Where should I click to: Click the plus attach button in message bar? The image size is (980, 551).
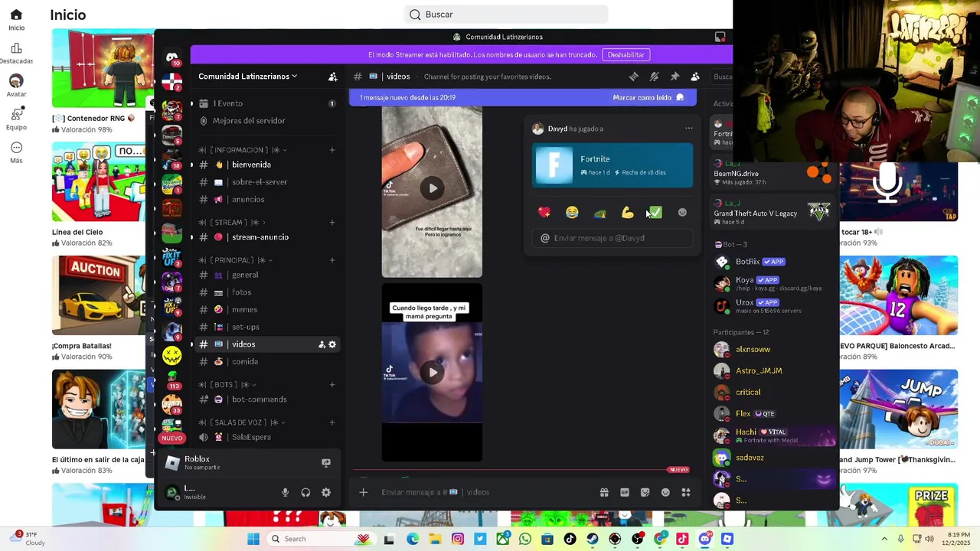pos(364,492)
